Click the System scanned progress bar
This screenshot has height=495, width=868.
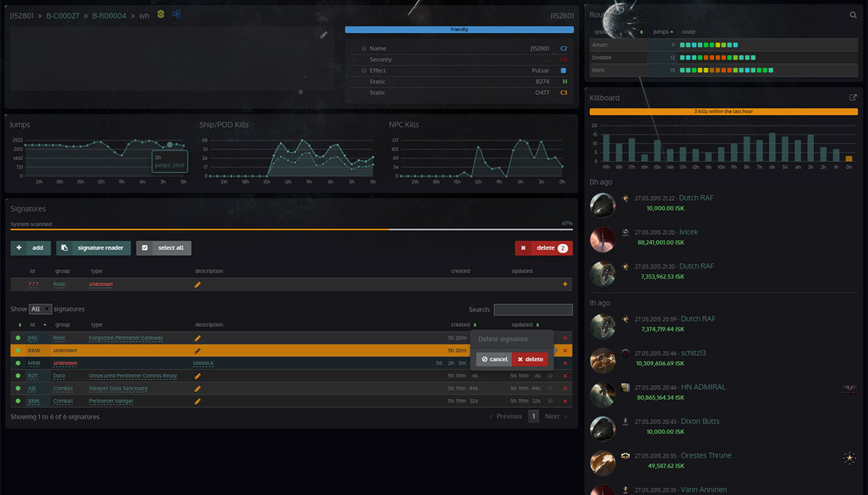[291, 229]
